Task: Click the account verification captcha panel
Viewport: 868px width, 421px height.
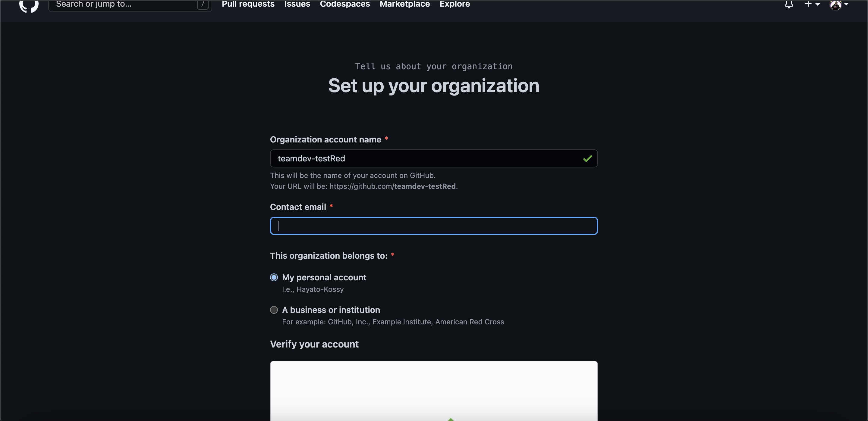Action: click(433, 391)
